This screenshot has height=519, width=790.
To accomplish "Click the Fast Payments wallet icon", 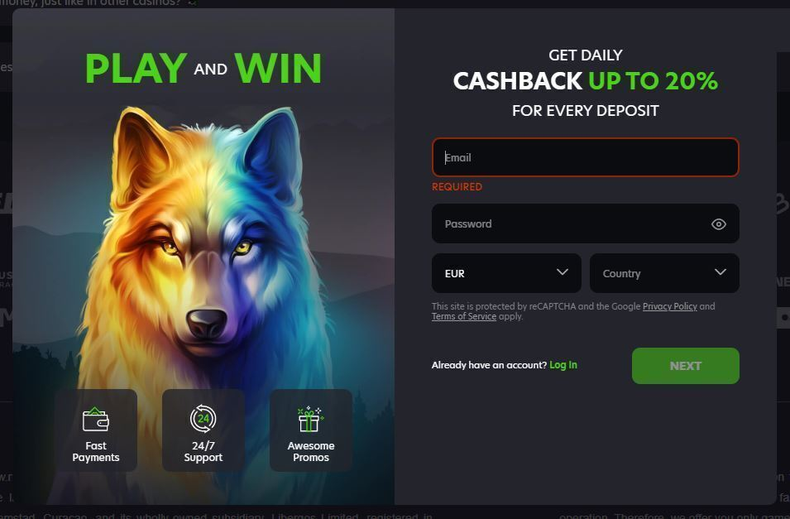I will point(96,419).
